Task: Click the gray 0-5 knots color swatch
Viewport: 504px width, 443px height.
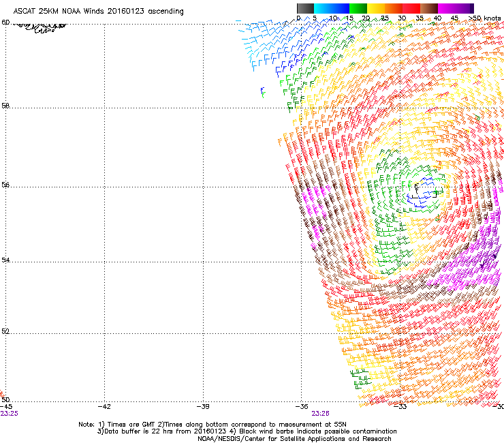Action: (x=305, y=8)
